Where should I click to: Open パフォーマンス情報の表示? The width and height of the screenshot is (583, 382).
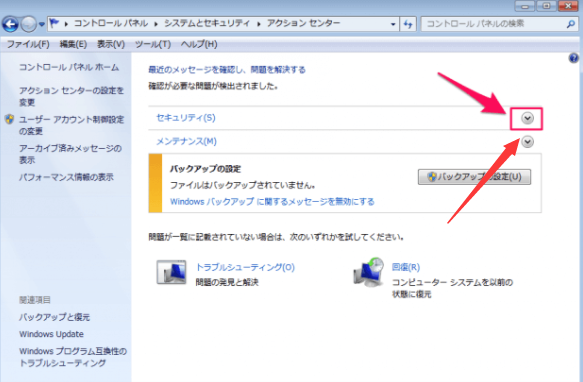tap(66, 177)
